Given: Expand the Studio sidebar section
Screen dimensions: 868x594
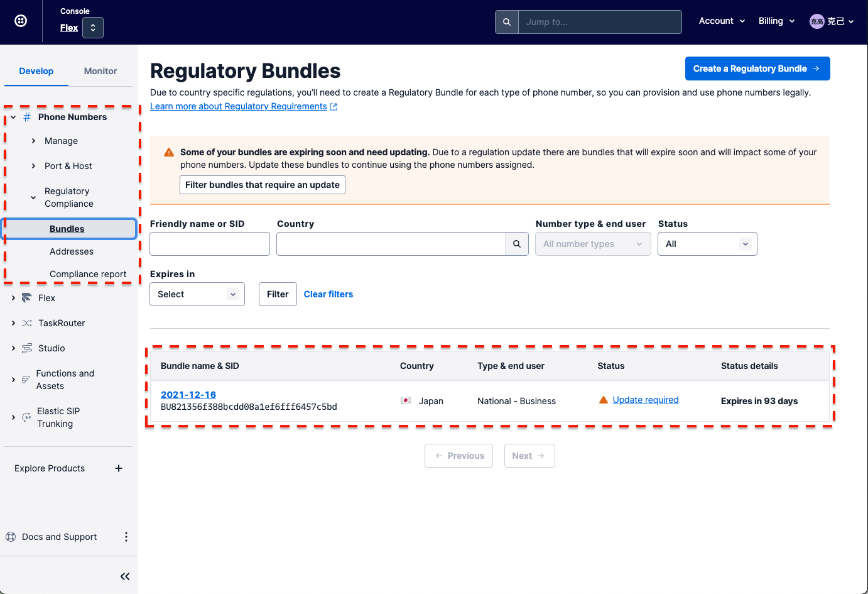Looking at the screenshot, I should [13, 348].
